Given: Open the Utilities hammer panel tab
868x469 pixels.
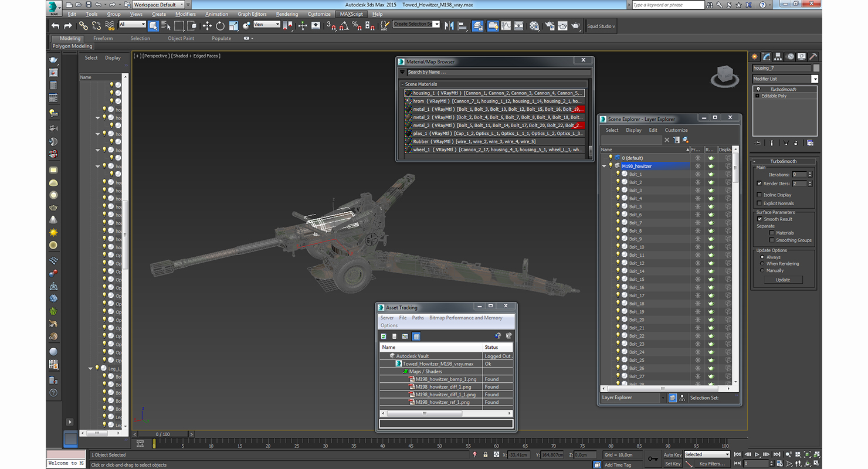Looking at the screenshot, I should (x=813, y=56).
